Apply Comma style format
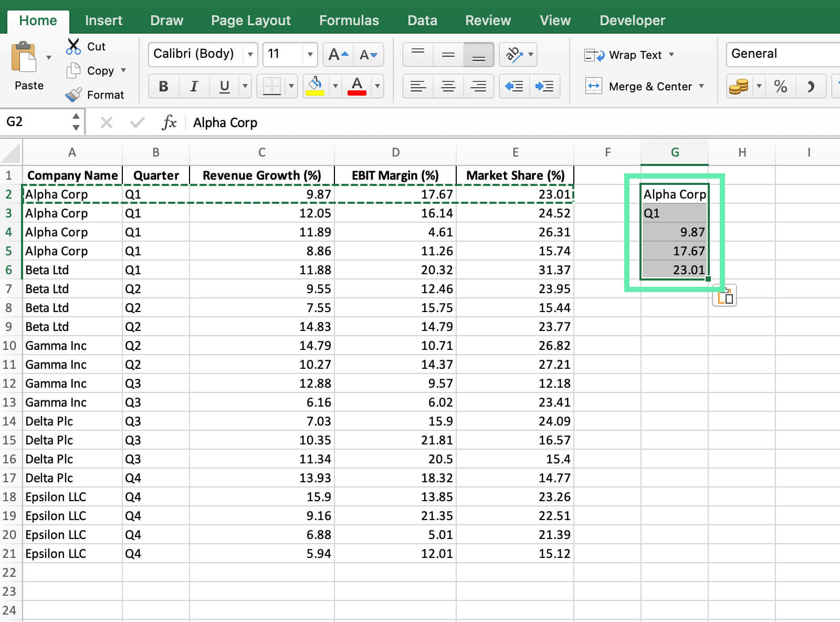 (x=811, y=86)
